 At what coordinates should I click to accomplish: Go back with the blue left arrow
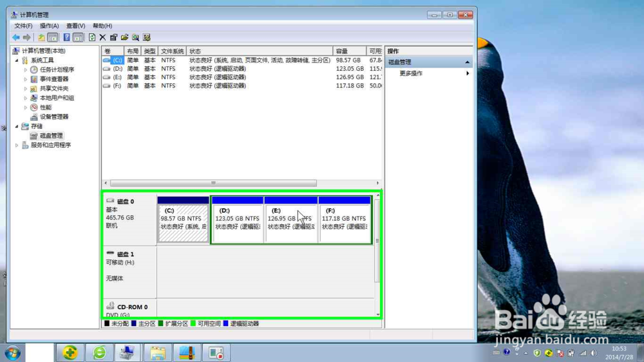16,37
